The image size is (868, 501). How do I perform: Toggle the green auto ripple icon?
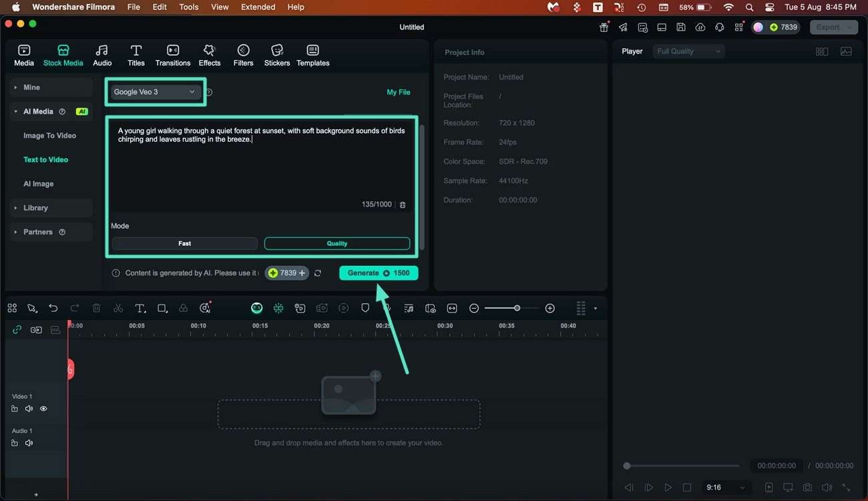point(278,308)
